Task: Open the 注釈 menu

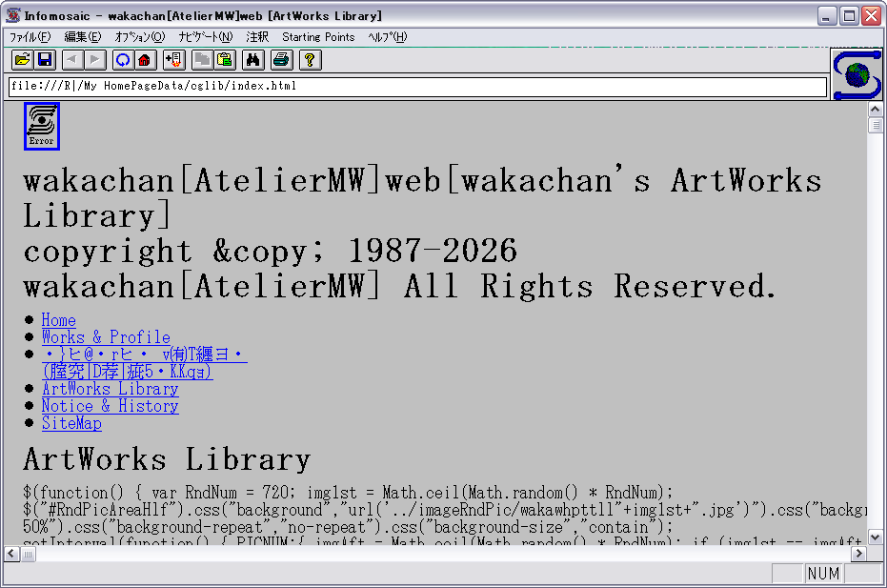Action: (257, 37)
